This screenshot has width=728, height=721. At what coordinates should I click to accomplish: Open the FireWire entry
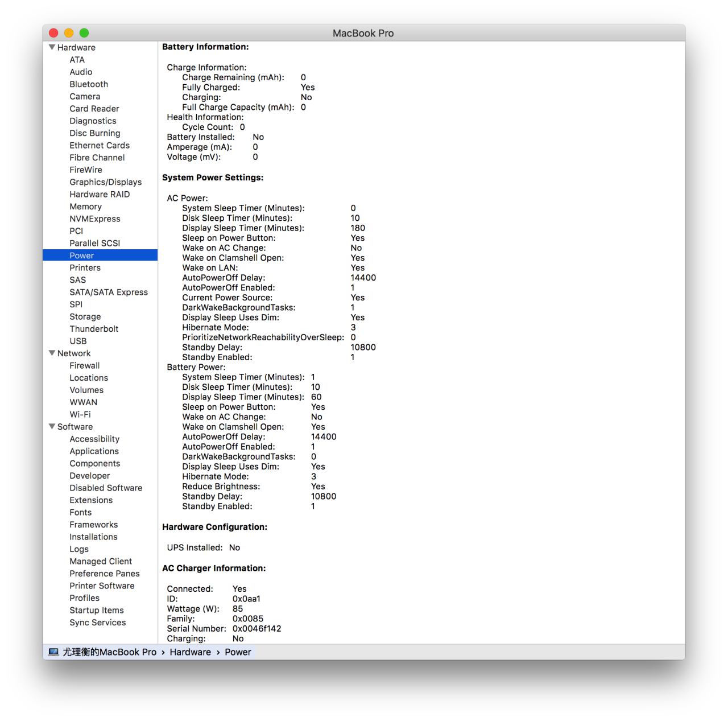pos(86,170)
